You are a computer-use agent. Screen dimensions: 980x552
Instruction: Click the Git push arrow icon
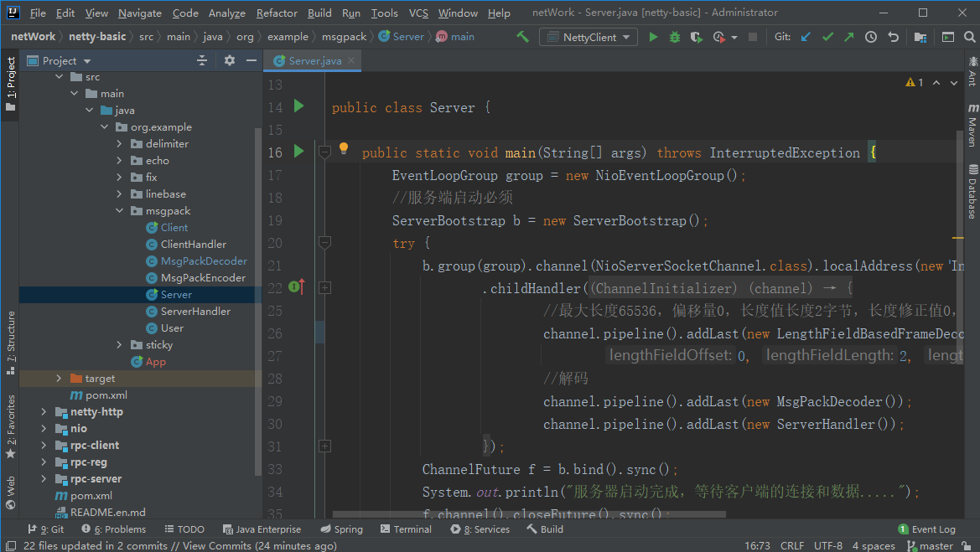(x=848, y=37)
